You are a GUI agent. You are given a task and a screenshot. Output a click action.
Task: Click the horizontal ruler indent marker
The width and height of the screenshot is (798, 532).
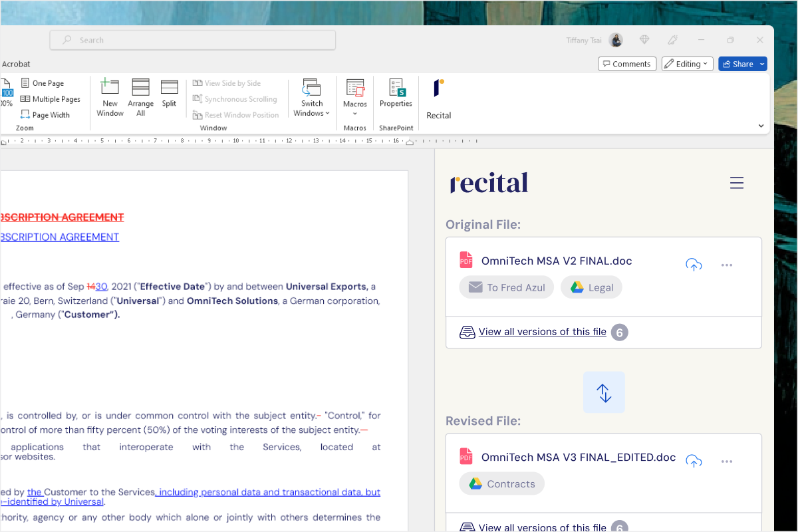point(410,141)
